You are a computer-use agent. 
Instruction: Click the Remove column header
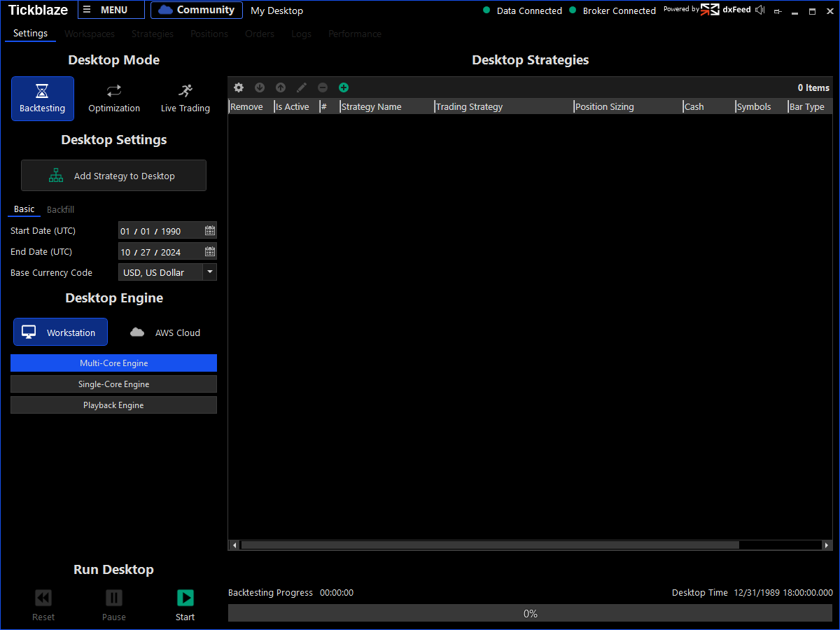point(251,106)
